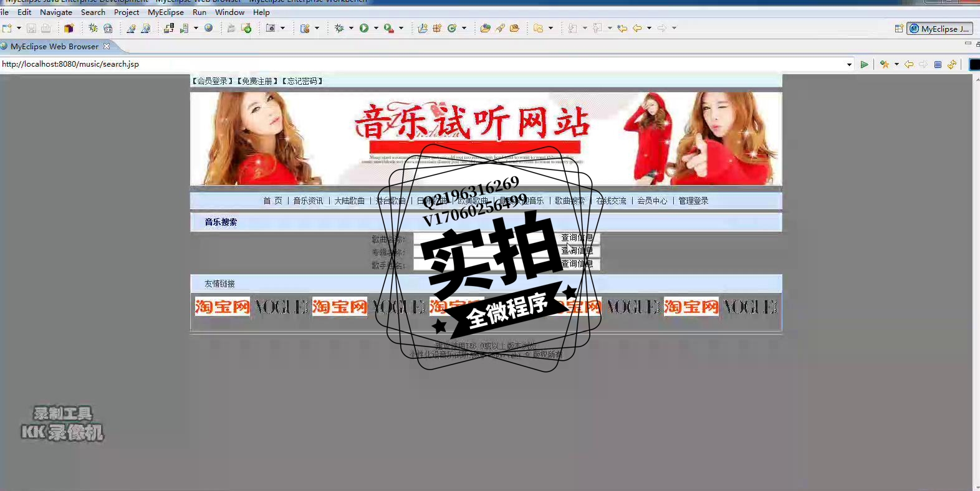Screen dimensions: 980x491
Task: Click 查询信息 button for song name row
Action: coord(577,238)
